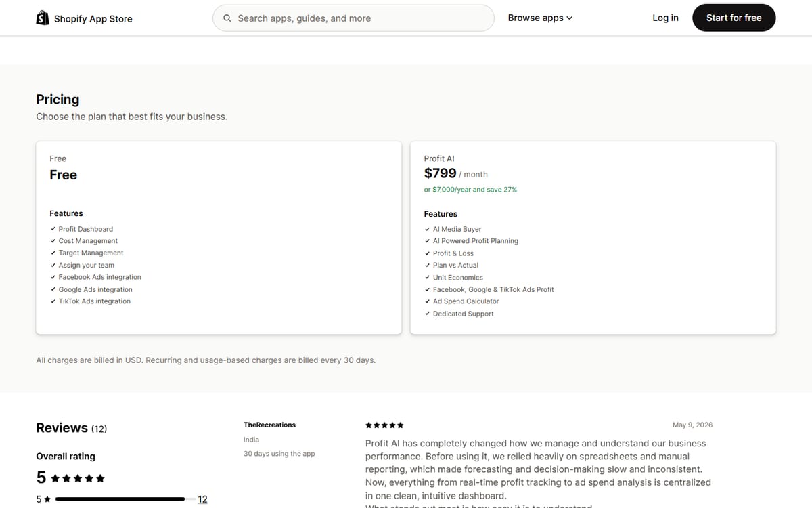Screen dimensions: 812x508
Task: Click the May 9, 2026 review date
Action: [x=692, y=425]
